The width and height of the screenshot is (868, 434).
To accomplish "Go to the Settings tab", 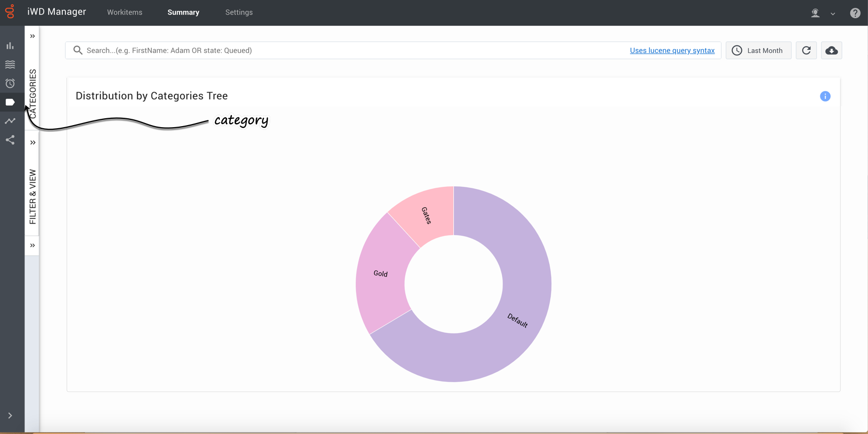I will tap(239, 13).
